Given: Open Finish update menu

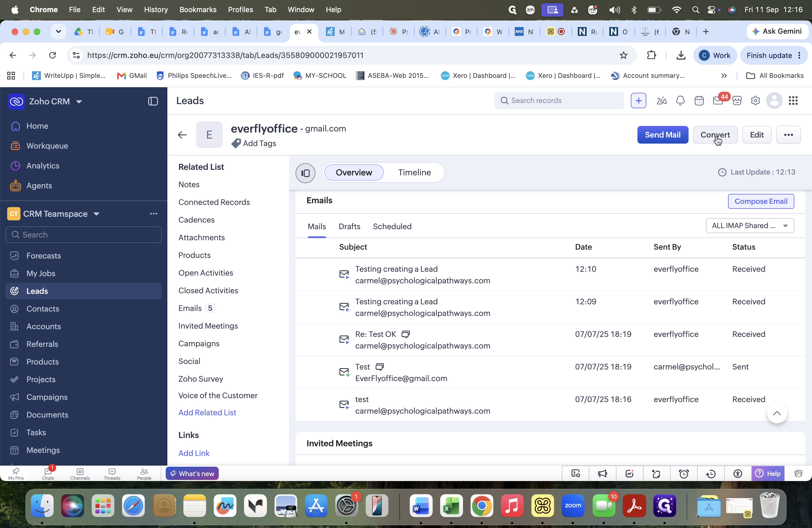Looking at the screenshot, I should [x=774, y=55].
